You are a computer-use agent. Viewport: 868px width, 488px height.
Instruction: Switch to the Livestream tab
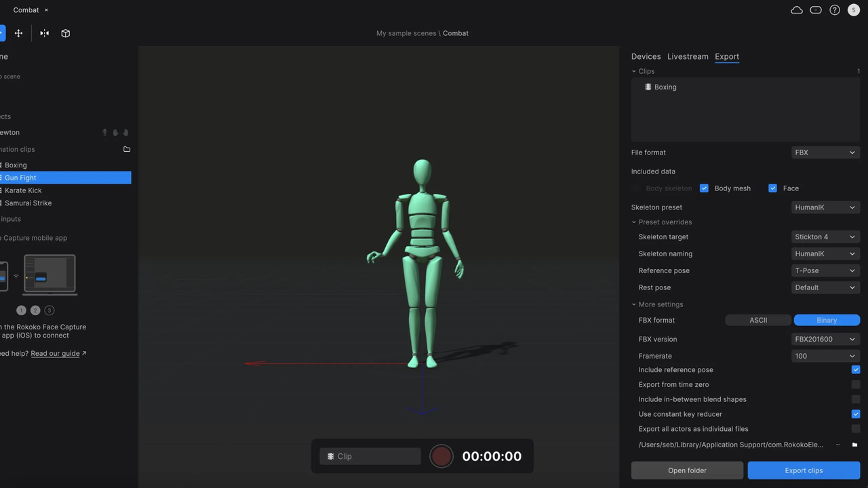click(x=688, y=56)
